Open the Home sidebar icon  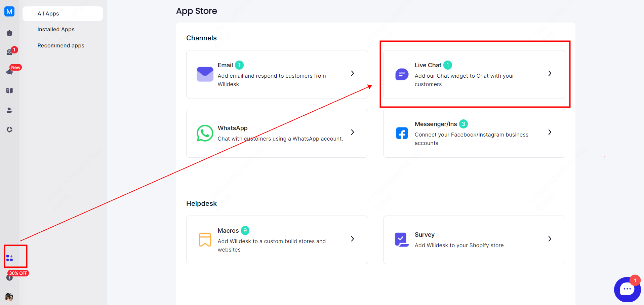click(x=9, y=33)
